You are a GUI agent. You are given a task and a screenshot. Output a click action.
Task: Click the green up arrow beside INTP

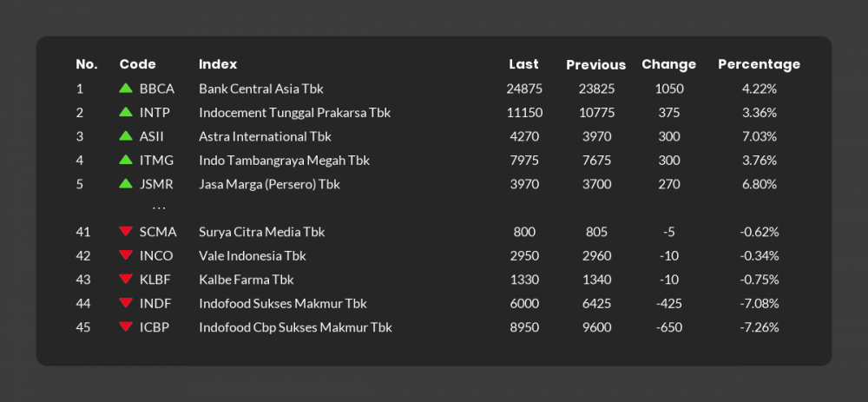tap(126, 112)
